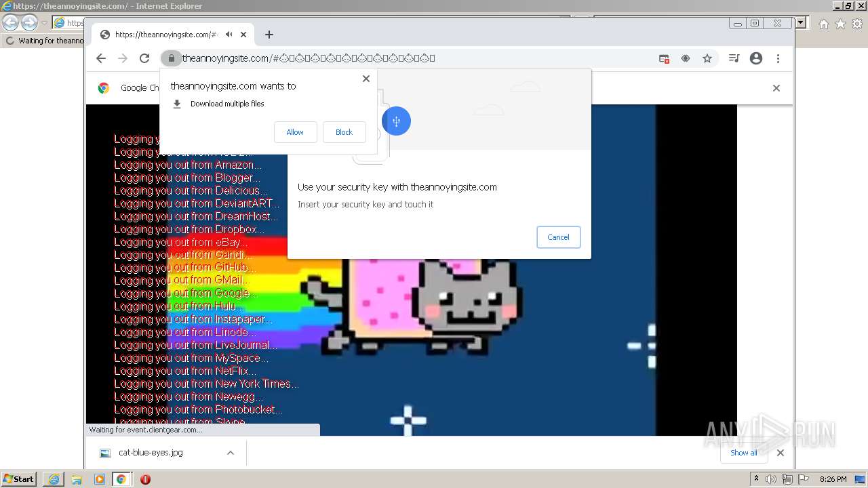The image size is (868, 488).
Task: Open the volume tray icon
Action: tap(771, 479)
